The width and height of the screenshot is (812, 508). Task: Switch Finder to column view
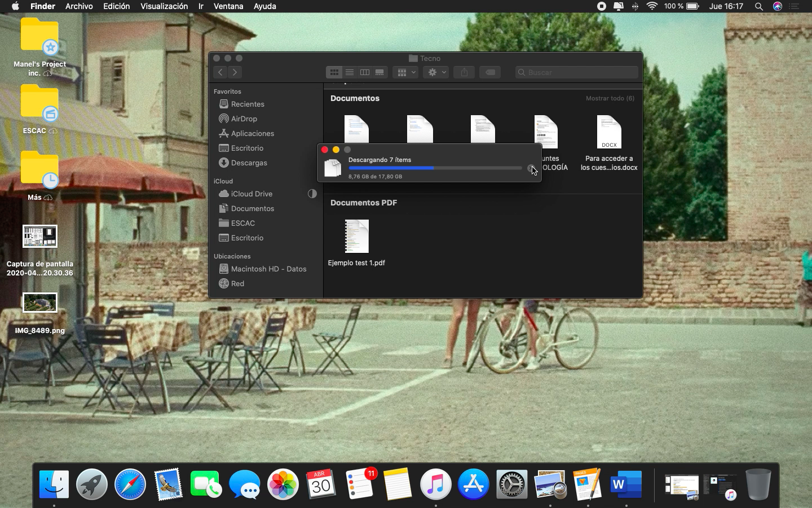[x=365, y=72]
